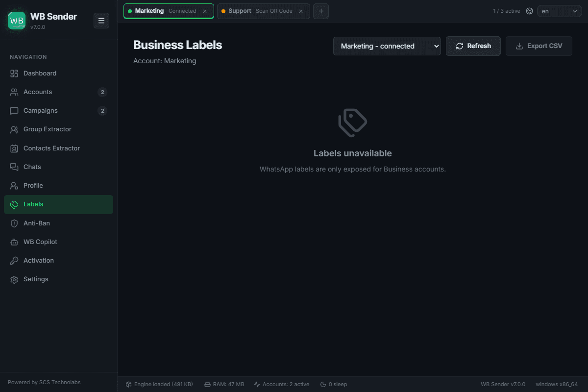The height and width of the screenshot is (392, 588).
Task: Click the Activation key icon
Action: point(14,261)
